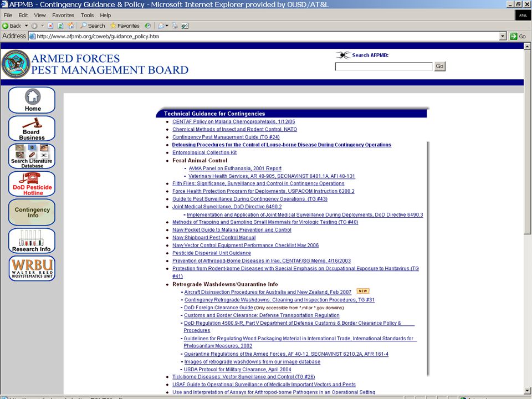Open the Delousing Procedures link
532x399 pixels.
[x=282, y=145]
